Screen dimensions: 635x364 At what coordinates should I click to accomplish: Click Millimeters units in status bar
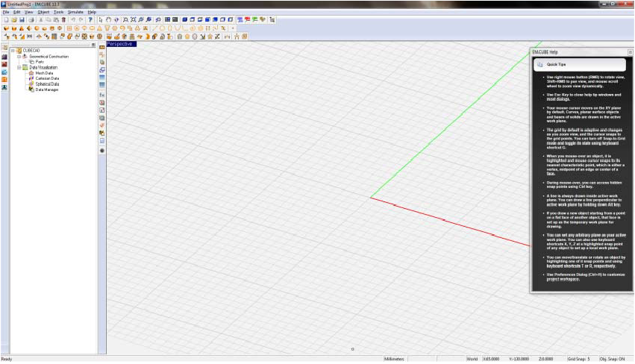tap(395, 359)
